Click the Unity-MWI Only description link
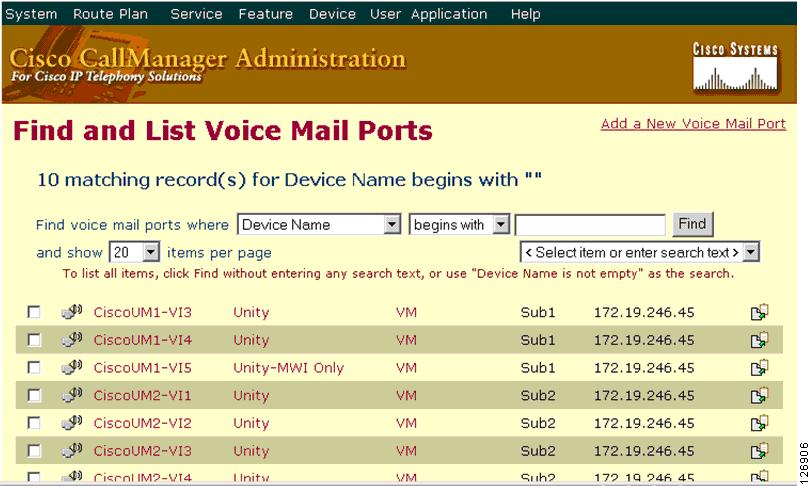Image resolution: width=811 pixels, height=486 pixels. pyautogui.click(x=289, y=368)
